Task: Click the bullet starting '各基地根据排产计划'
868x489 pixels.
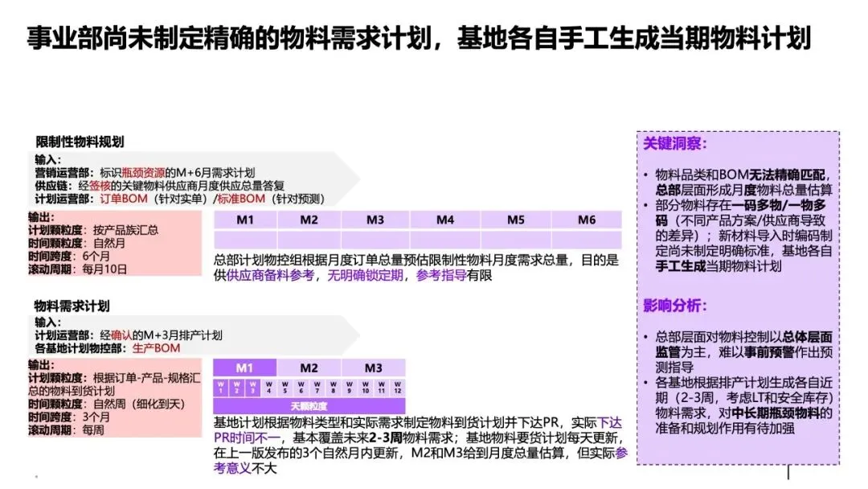Action: click(x=743, y=405)
